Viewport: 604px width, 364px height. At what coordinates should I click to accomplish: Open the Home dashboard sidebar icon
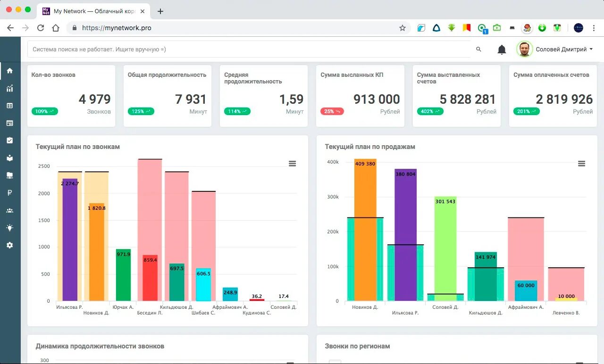click(x=9, y=71)
